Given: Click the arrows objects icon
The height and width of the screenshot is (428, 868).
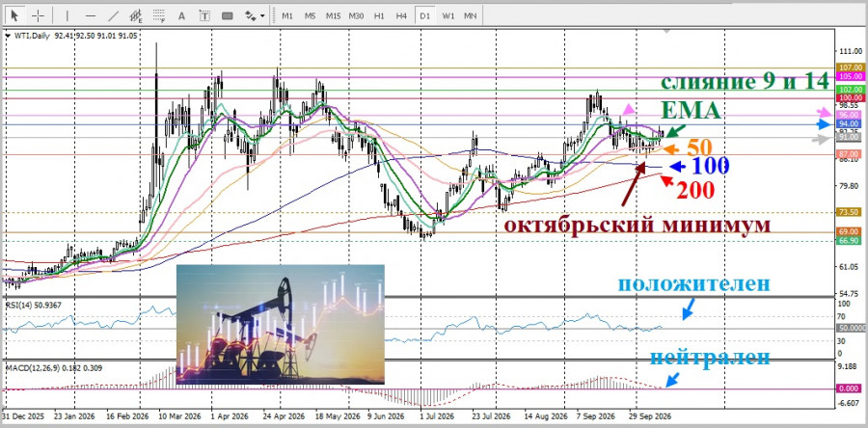Looking at the screenshot, I should coord(251,15).
